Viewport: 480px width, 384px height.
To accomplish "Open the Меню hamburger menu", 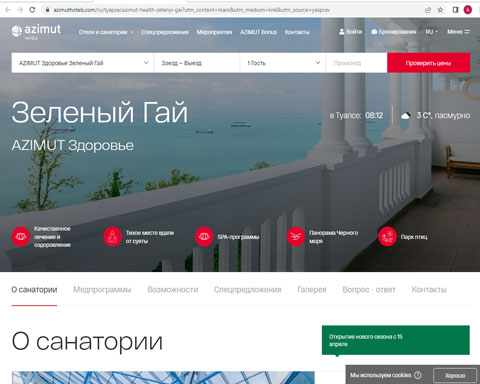I will click(458, 32).
